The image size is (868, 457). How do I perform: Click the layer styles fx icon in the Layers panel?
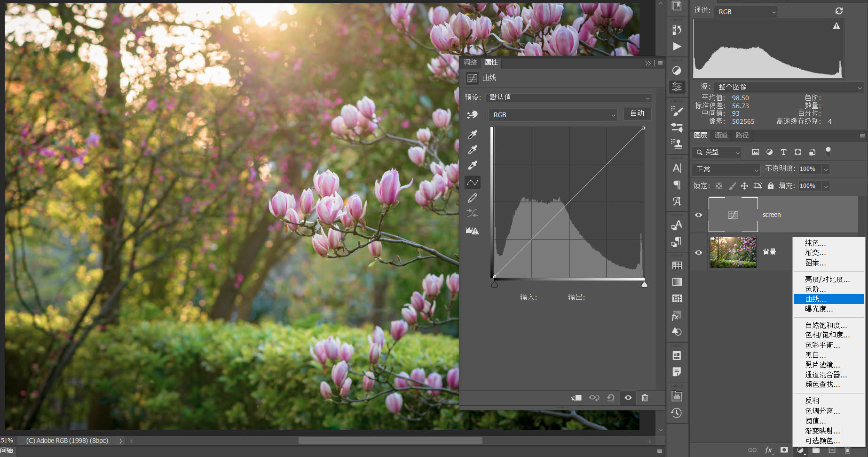tap(768, 450)
